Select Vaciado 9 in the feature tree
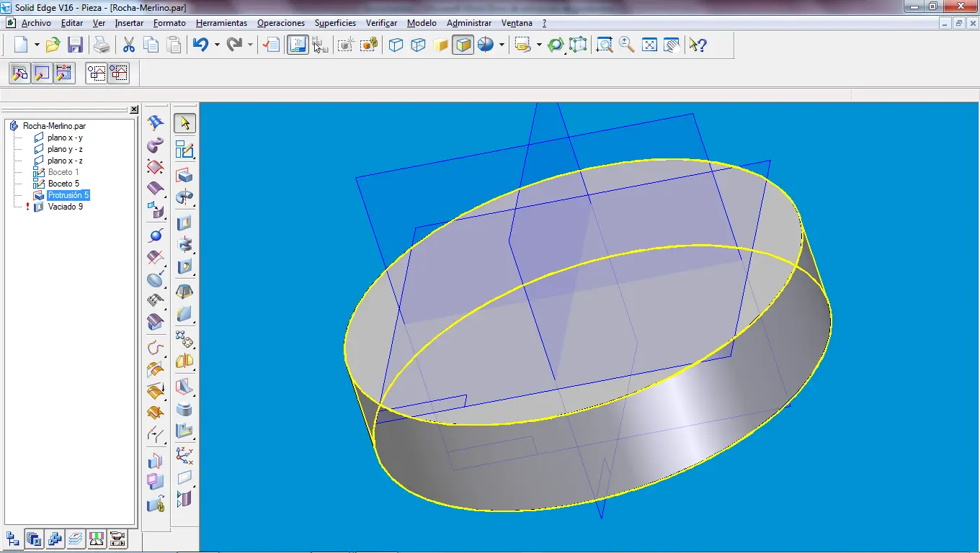The height and width of the screenshot is (553, 980). pos(65,207)
